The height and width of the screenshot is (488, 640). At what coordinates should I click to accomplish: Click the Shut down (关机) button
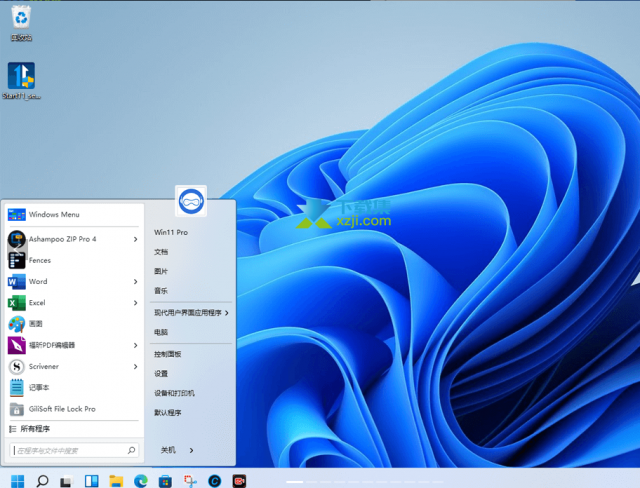point(168,450)
